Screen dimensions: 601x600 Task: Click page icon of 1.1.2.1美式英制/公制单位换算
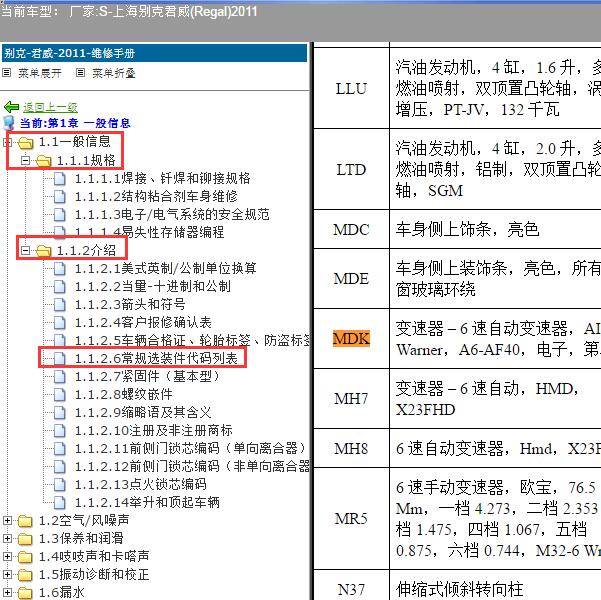pos(60,269)
